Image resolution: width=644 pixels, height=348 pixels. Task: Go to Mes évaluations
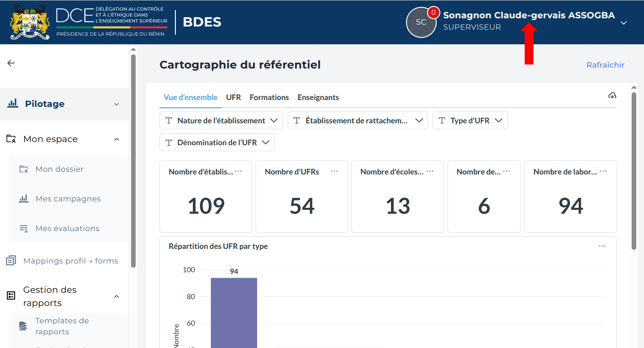point(67,228)
